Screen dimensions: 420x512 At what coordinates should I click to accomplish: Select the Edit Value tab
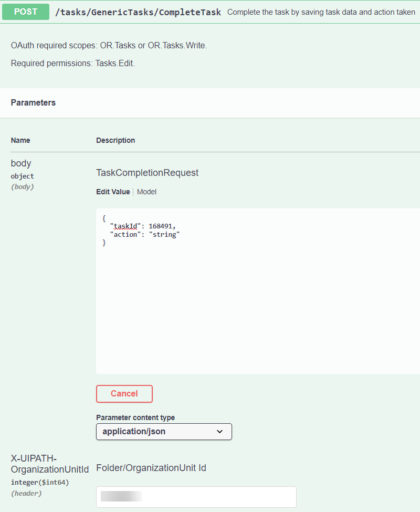click(113, 192)
